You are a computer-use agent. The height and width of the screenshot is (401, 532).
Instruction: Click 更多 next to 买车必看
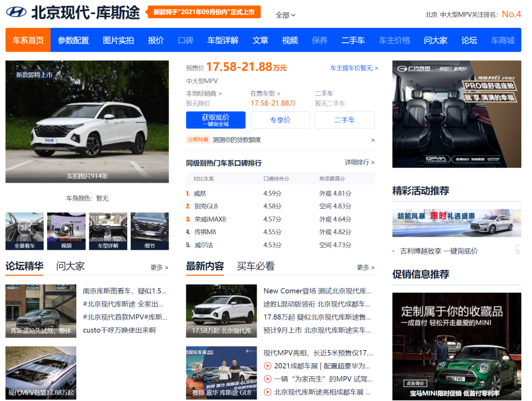click(x=366, y=267)
